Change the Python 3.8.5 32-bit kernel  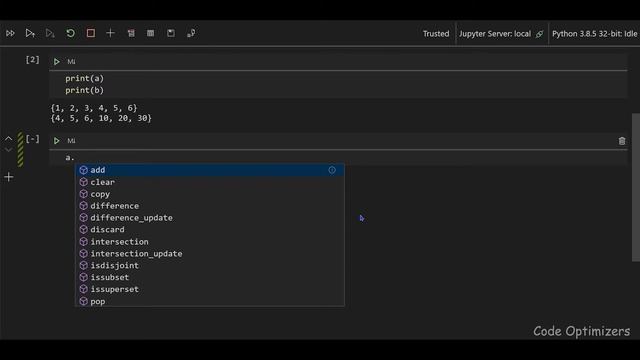594,33
